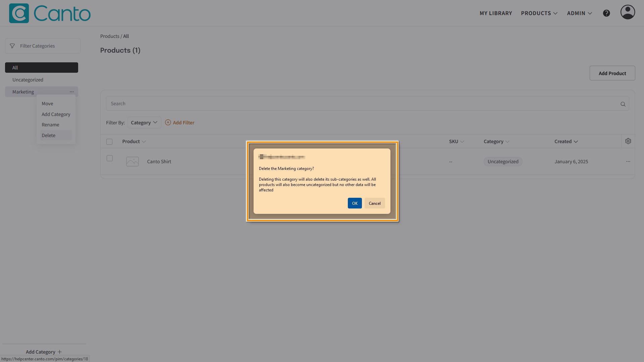The width and height of the screenshot is (644, 362).
Task: Click the Canto logo
Action: 50,13
